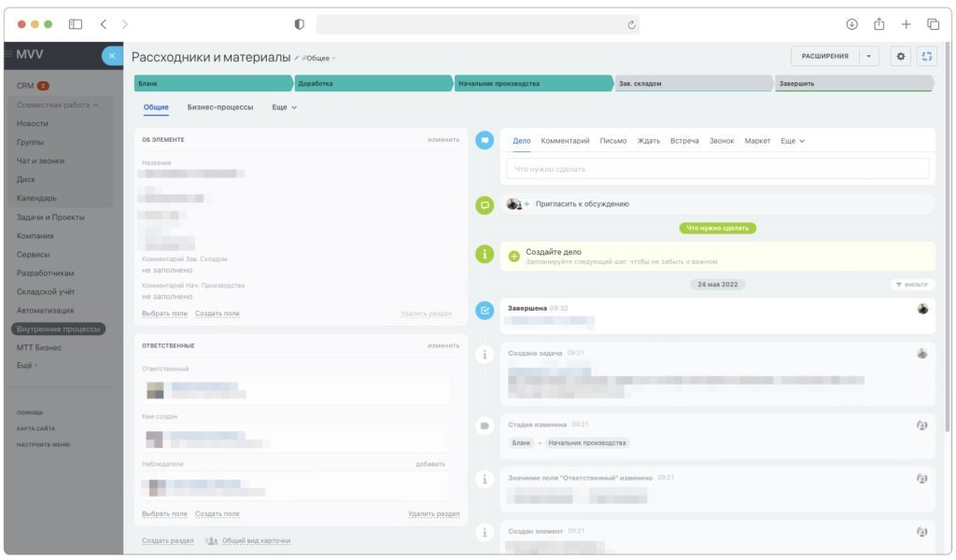Click the info icon beside Значение поля entry
The height and width of the screenshot is (560, 956).
[x=485, y=479]
